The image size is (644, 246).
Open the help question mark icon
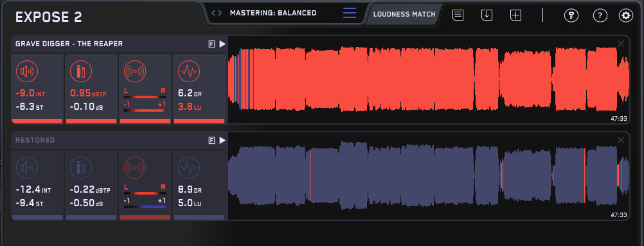[x=600, y=15]
